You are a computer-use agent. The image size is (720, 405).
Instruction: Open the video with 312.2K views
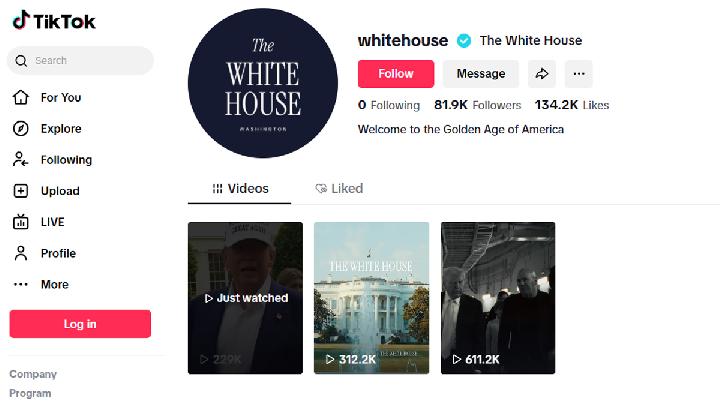pyautogui.click(x=371, y=298)
